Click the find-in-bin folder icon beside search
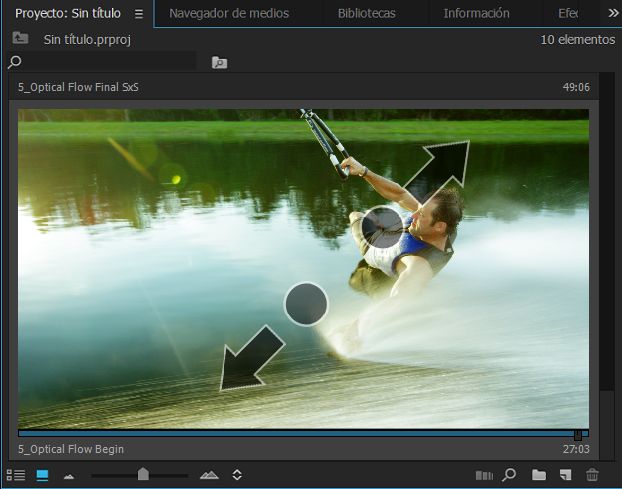622x489 pixels. (219, 62)
